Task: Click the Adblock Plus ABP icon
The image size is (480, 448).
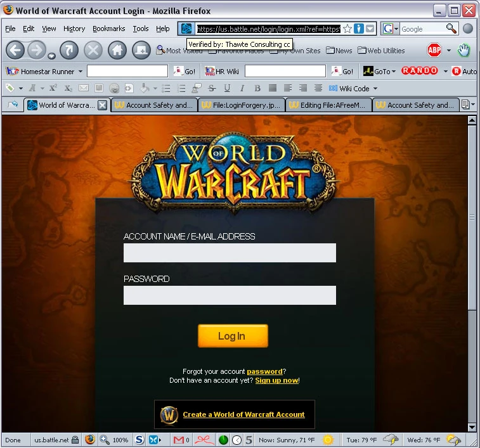Action: point(434,50)
